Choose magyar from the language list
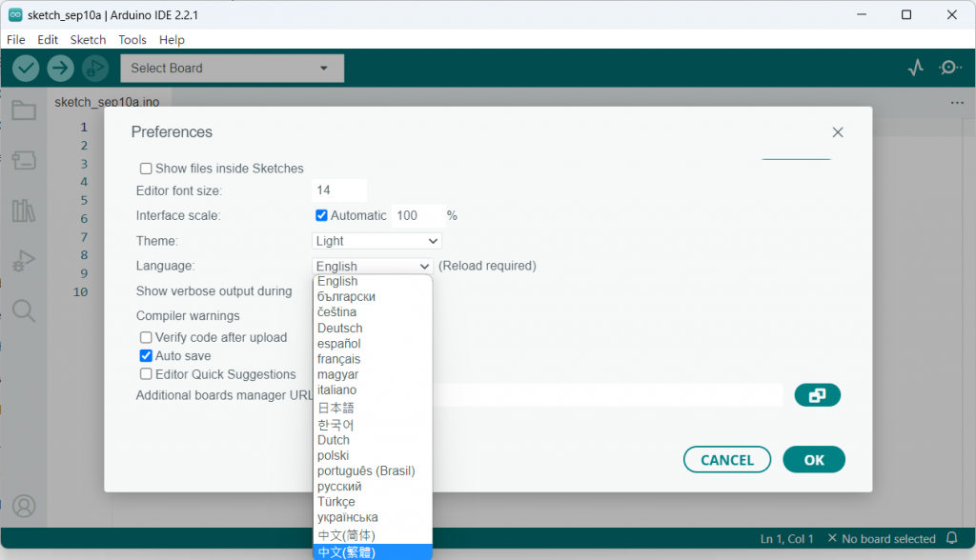This screenshot has width=976, height=560. click(x=373, y=374)
